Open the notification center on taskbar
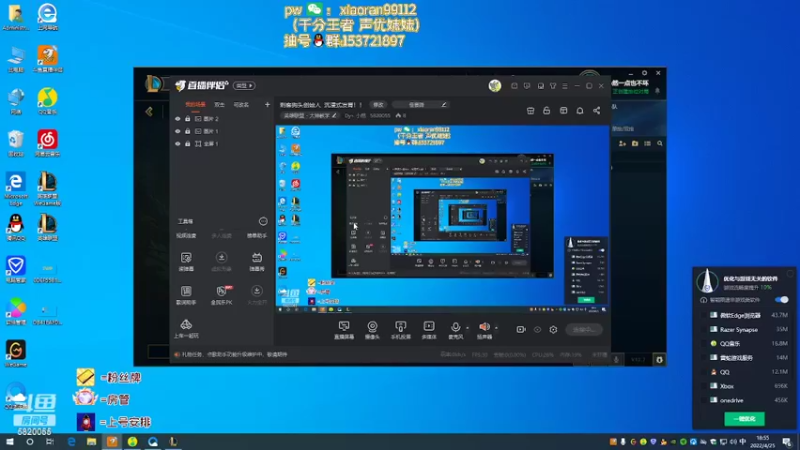 (x=787, y=442)
